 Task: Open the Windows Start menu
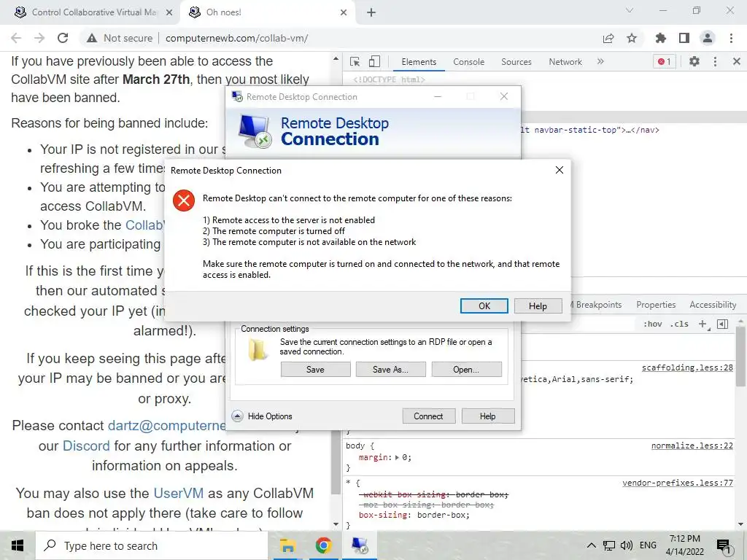click(x=18, y=545)
